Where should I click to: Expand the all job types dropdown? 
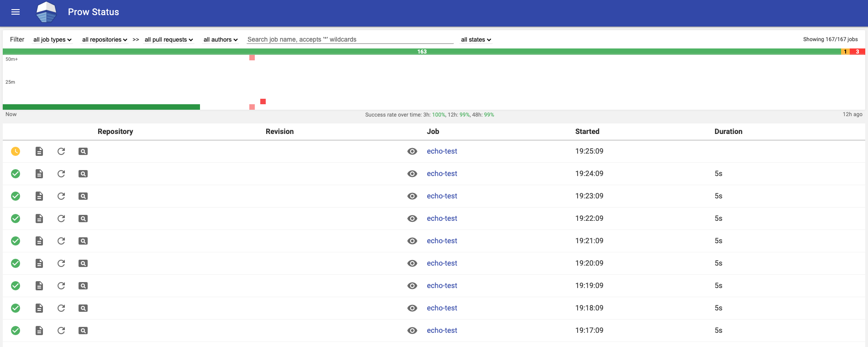click(x=53, y=40)
